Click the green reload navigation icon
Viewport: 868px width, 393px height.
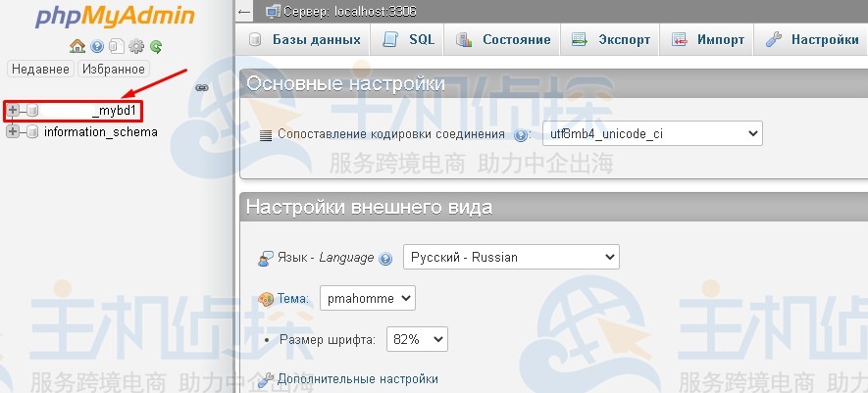[156, 46]
